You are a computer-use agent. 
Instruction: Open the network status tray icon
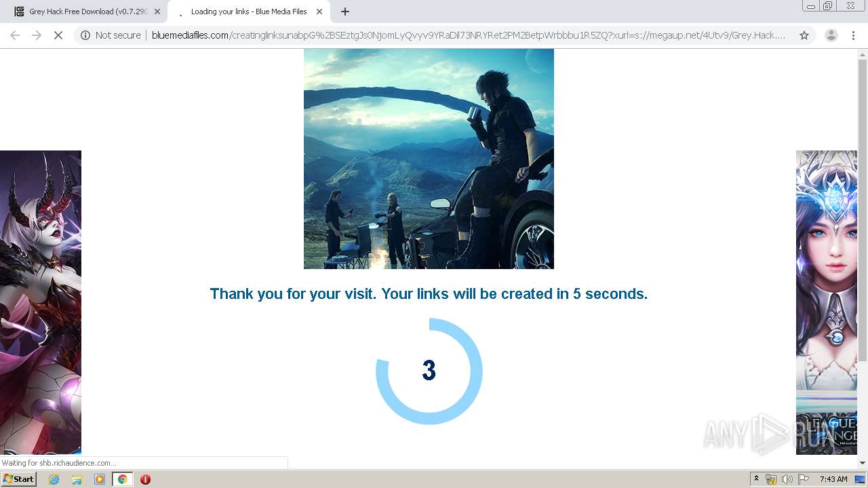tap(771, 479)
